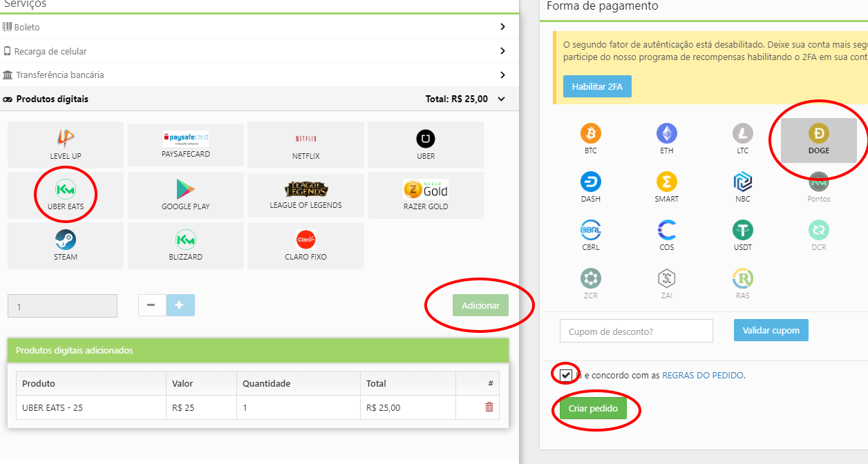
Task: Decrease quantity with the minus button
Action: [x=152, y=305]
